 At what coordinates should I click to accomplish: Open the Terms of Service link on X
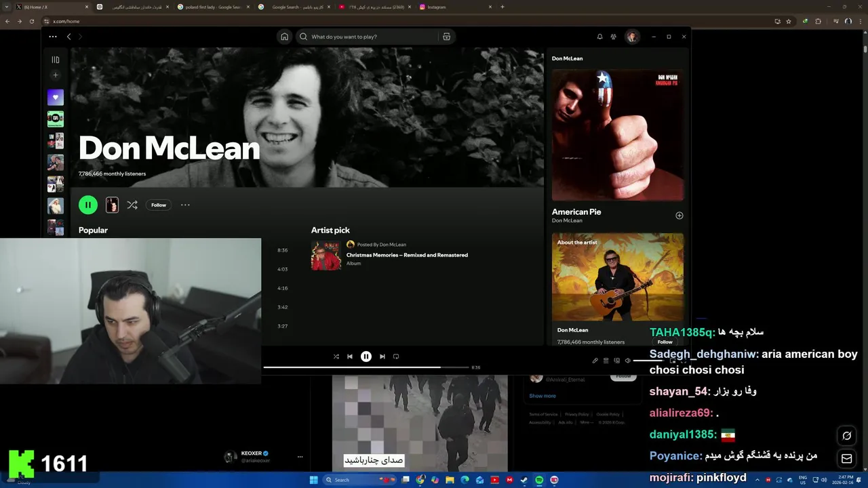tap(543, 414)
